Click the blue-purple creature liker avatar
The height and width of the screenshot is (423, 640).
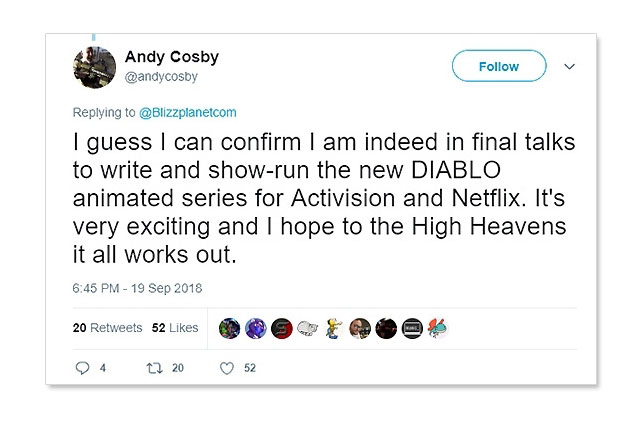pos(256,328)
